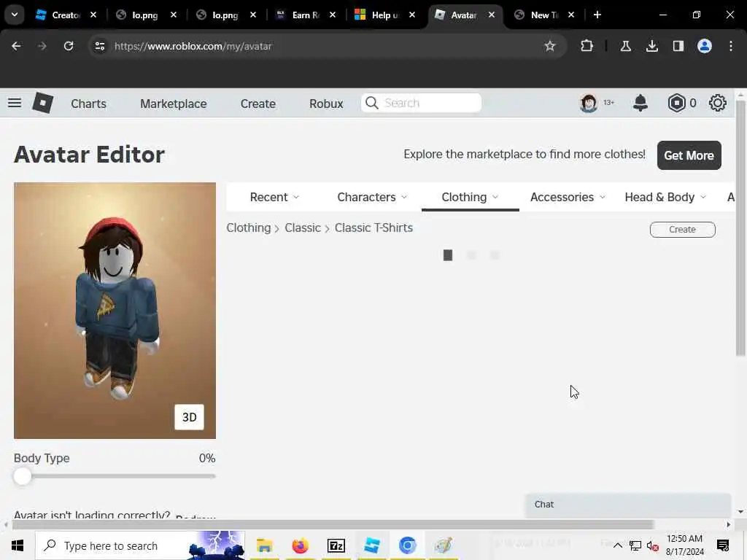747x560 pixels.
Task: Click the horizontal page scrollbar
Action: [333, 524]
